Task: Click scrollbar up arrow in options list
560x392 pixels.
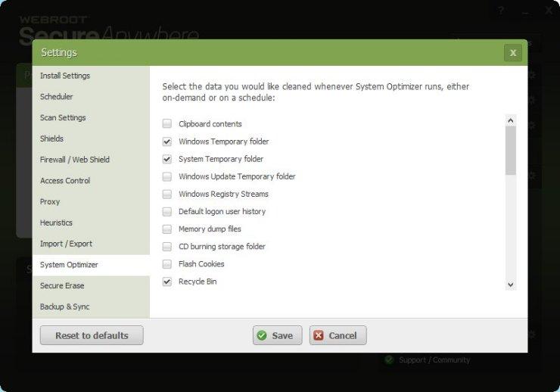Action: (511, 120)
